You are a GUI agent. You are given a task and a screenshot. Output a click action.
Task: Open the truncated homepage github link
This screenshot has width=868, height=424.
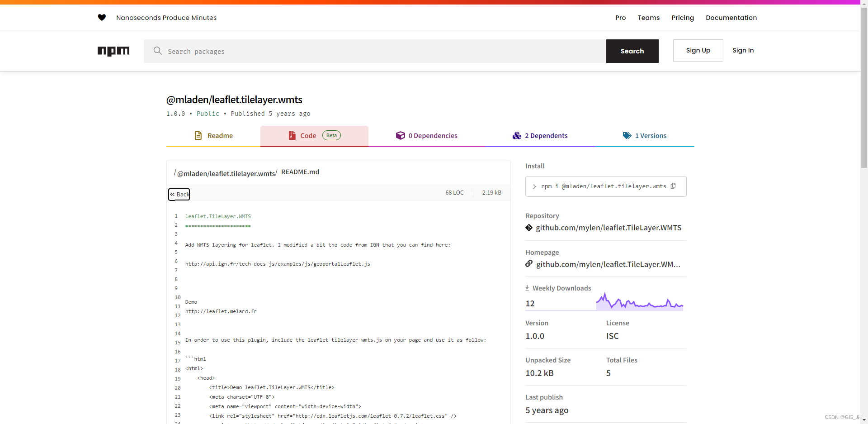pyautogui.click(x=608, y=264)
